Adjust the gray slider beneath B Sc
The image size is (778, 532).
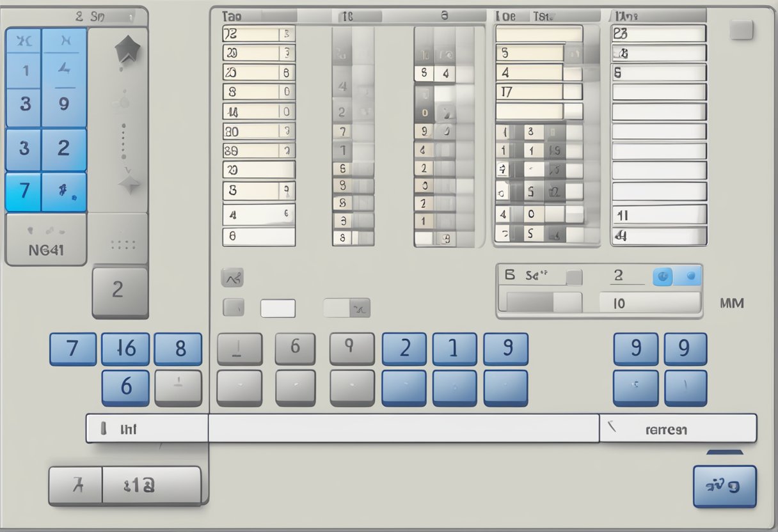pos(543,303)
